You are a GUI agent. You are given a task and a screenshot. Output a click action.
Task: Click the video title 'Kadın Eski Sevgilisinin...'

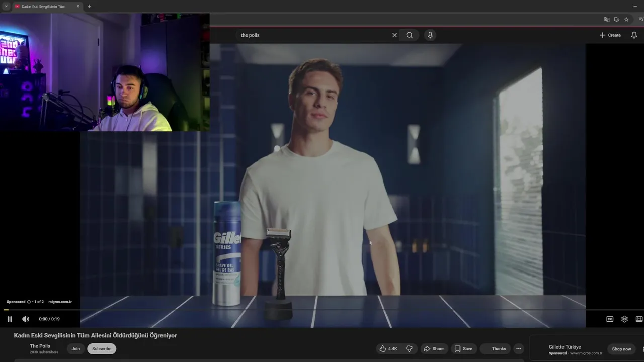(95, 335)
